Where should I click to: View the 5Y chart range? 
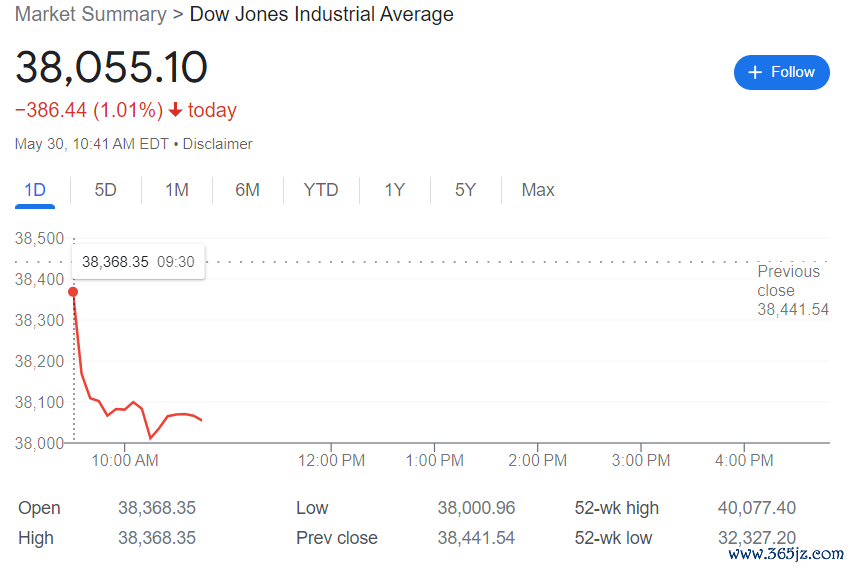pos(465,190)
